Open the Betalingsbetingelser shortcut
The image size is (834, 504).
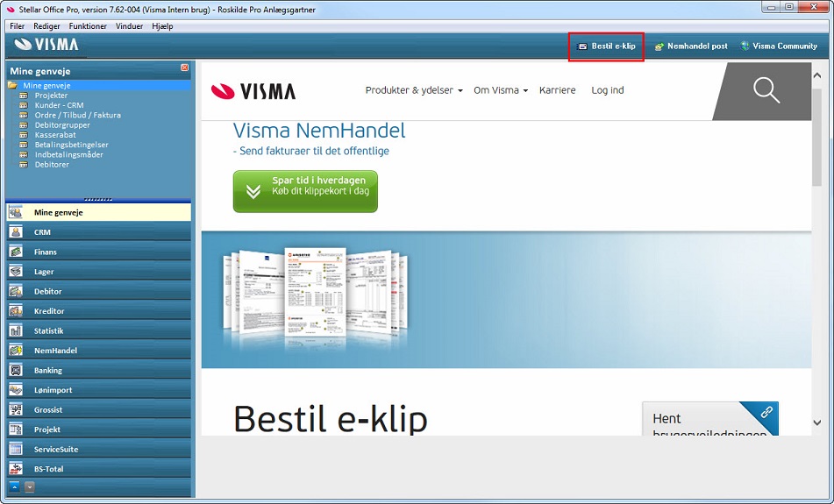[71, 145]
